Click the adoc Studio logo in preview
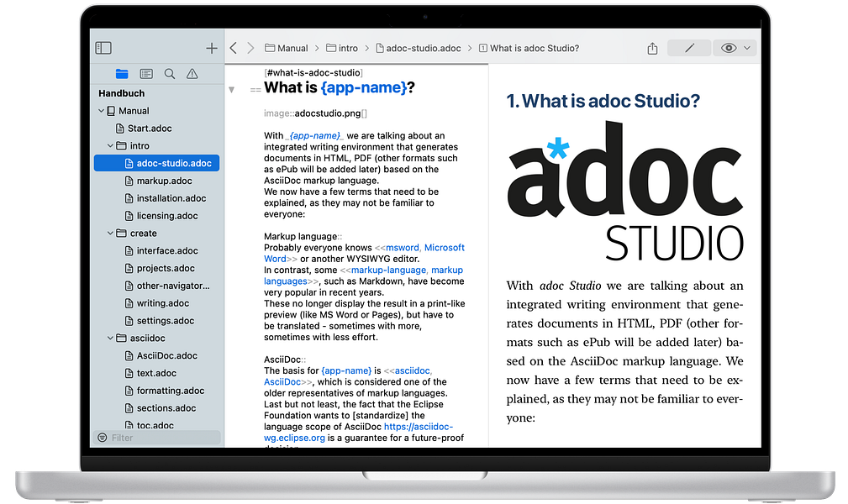This screenshot has height=504, width=848. click(625, 192)
